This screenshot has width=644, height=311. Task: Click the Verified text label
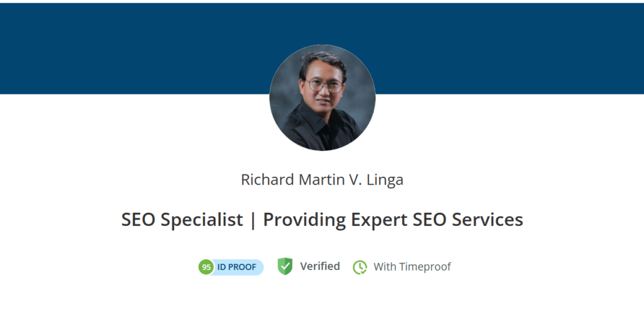tap(319, 266)
